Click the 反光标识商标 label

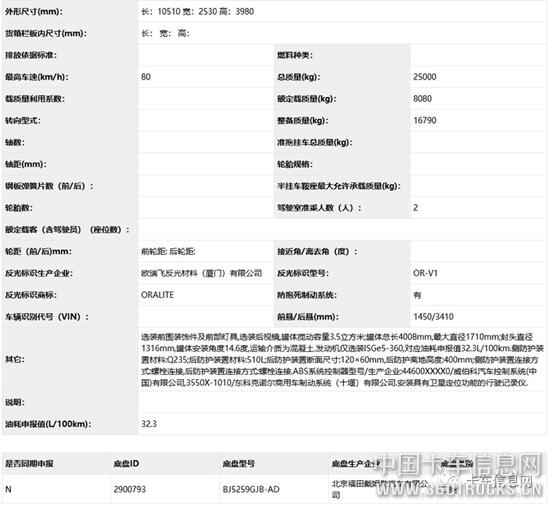click(31, 295)
